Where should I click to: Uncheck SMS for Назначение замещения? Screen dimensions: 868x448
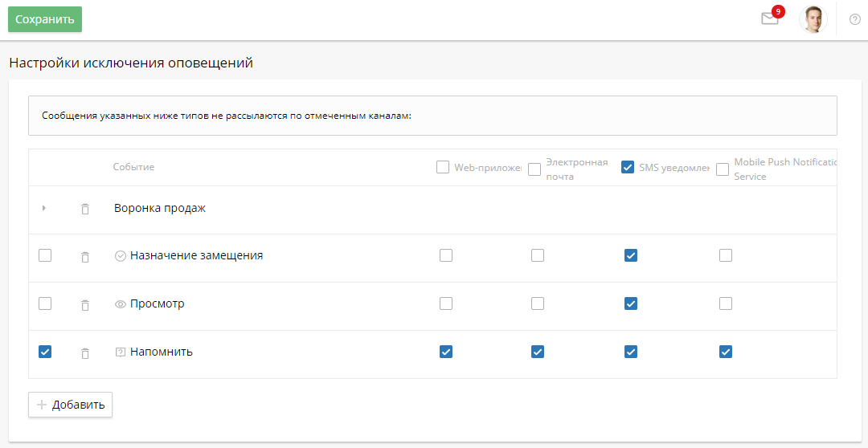631,255
